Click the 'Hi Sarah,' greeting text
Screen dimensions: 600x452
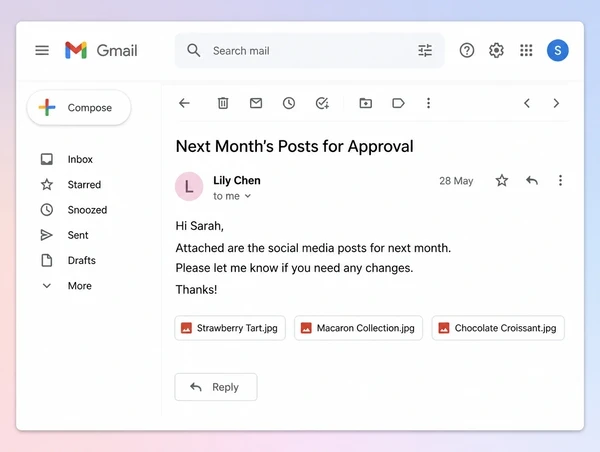pyautogui.click(x=199, y=226)
